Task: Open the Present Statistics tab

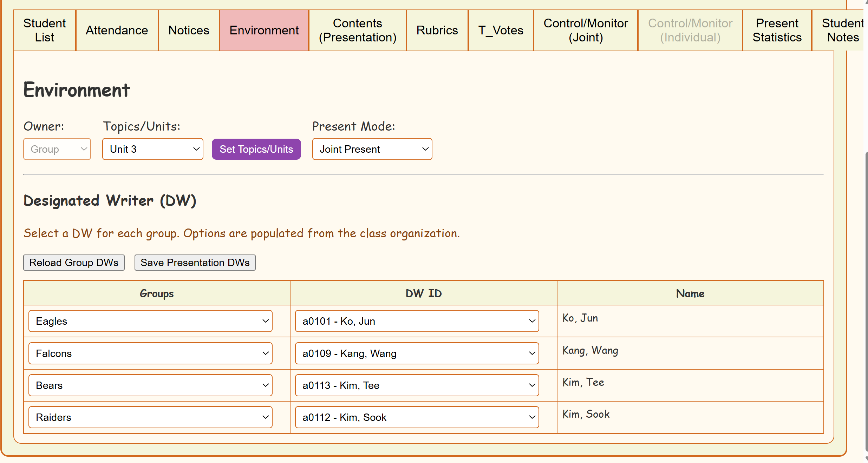Action: click(777, 30)
